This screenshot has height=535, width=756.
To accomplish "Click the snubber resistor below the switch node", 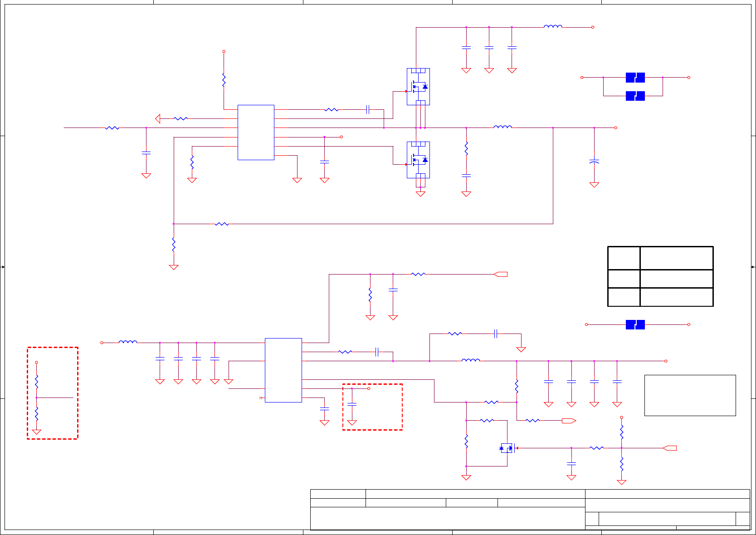I will [x=466, y=148].
